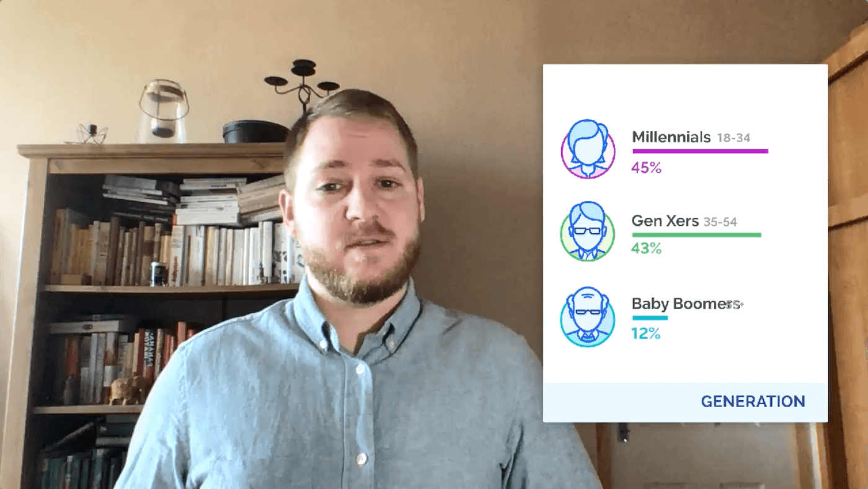Select the Gen Xers label
Screen dimensions: 868x489
665,221
